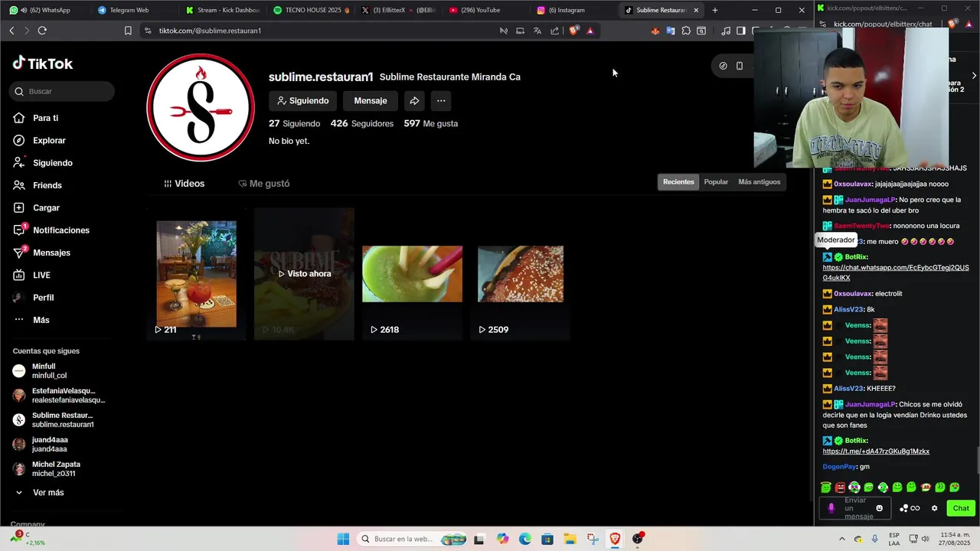Viewport: 980px width, 551px height.
Task: Show hidden system tray icons
Action: [x=841, y=539]
